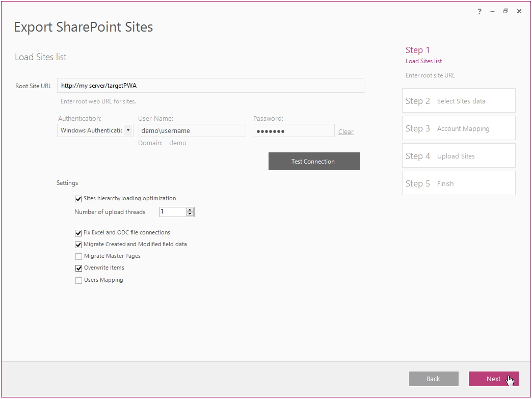Click the Password input field
Screen dimensions: 532x399
294,130
